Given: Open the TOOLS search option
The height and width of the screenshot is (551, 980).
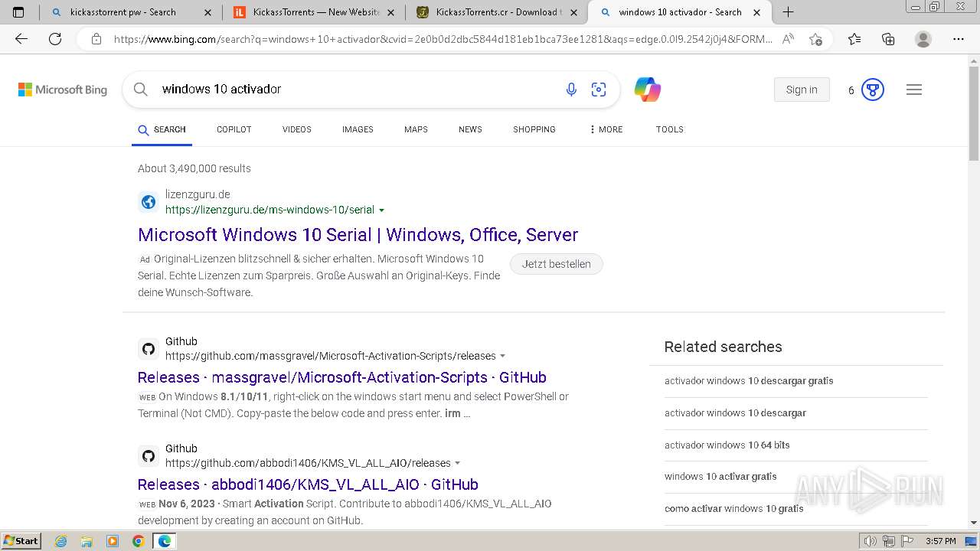Looking at the screenshot, I should 670,129.
